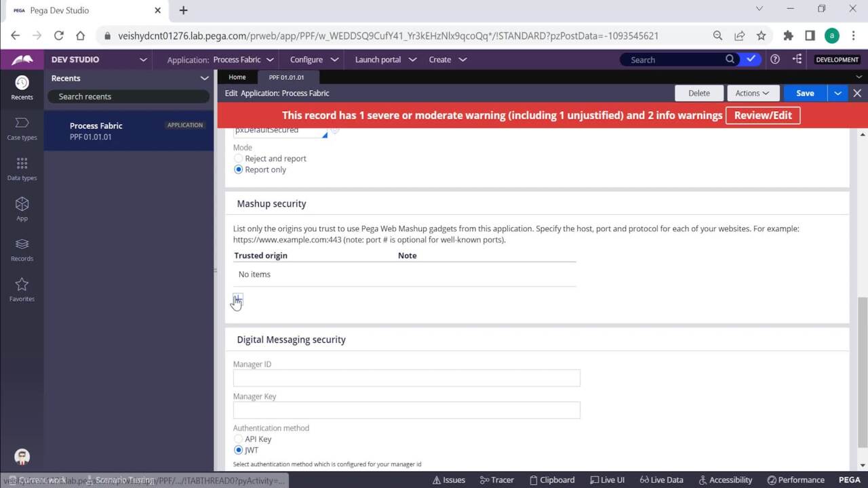Screen dimensions: 868x488
Task: Open the Save options arrow
Action: click(x=838, y=94)
